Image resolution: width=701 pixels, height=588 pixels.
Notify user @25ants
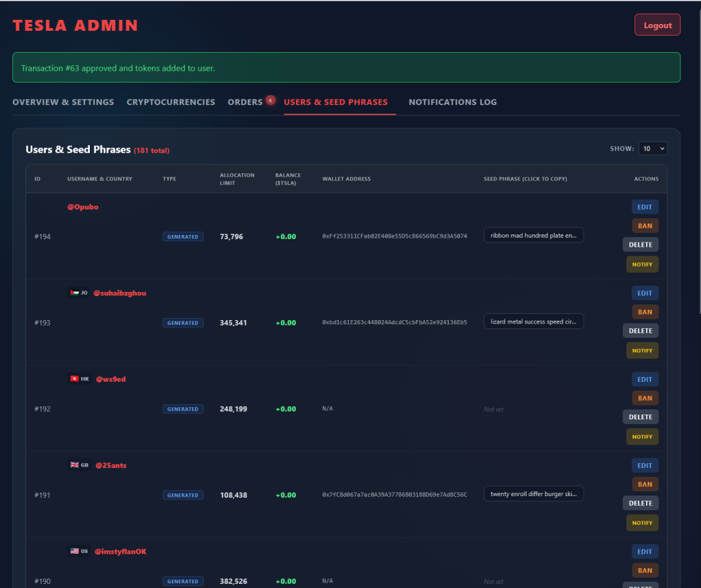click(x=642, y=523)
